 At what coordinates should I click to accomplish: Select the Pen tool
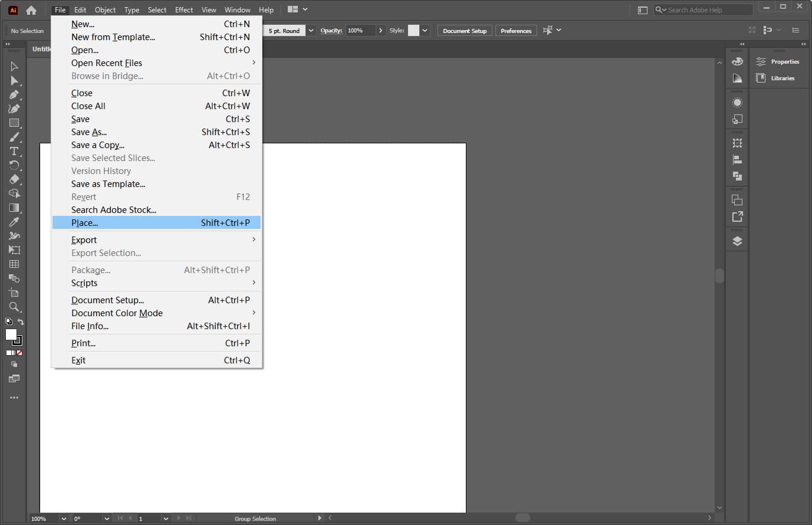point(14,94)
